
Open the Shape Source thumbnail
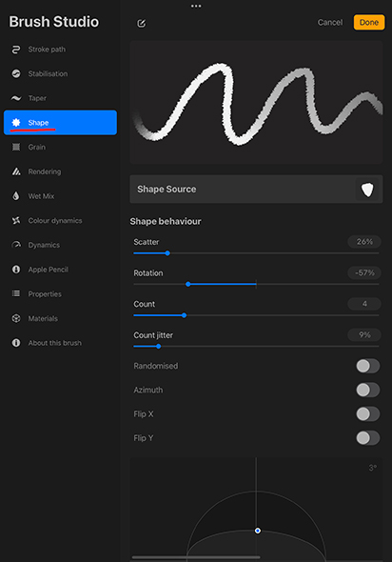(x=367, y=190)
